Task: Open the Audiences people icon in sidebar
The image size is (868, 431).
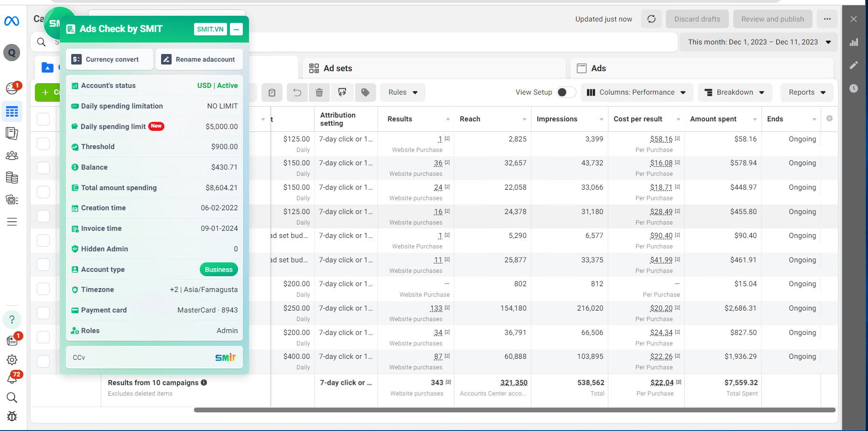Action: 12,155
